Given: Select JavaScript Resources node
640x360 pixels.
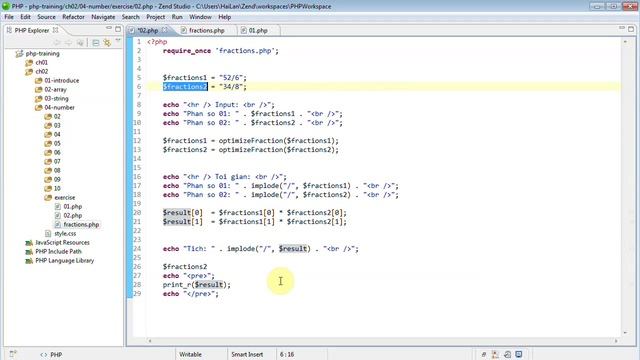Looking at the screenshot, I should (x=62, y=242).
